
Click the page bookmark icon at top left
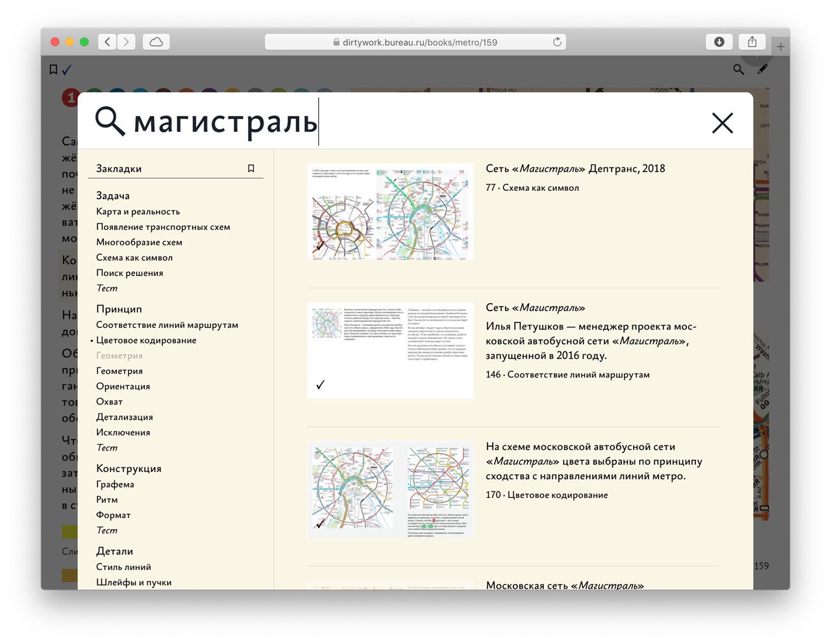[x=53, y=69]
